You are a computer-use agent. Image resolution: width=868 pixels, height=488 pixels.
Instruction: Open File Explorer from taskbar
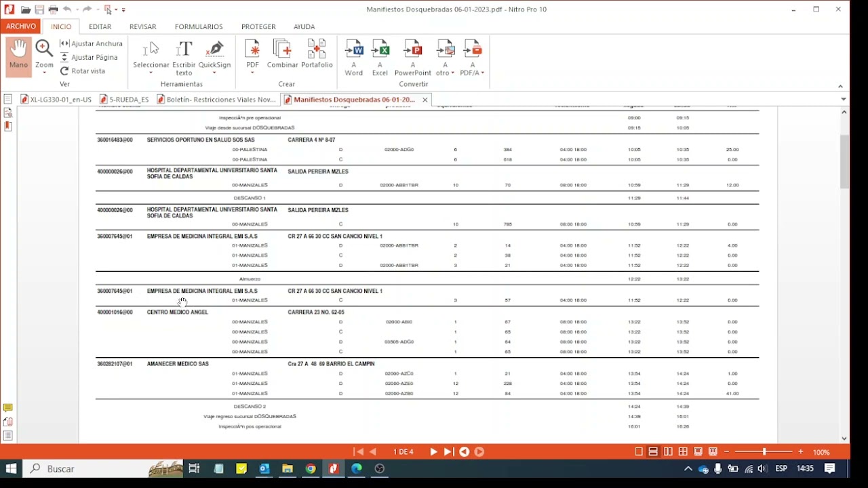point(288,468)
